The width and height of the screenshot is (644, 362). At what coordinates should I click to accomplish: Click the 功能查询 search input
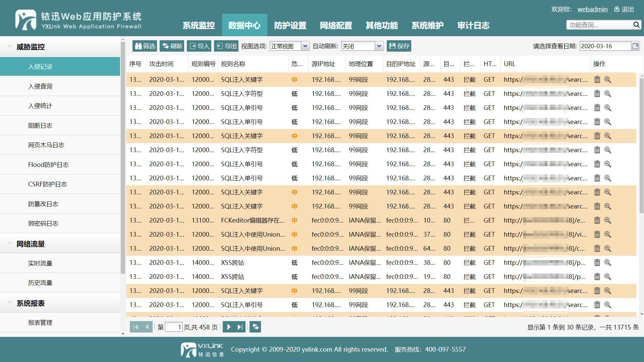599,25
